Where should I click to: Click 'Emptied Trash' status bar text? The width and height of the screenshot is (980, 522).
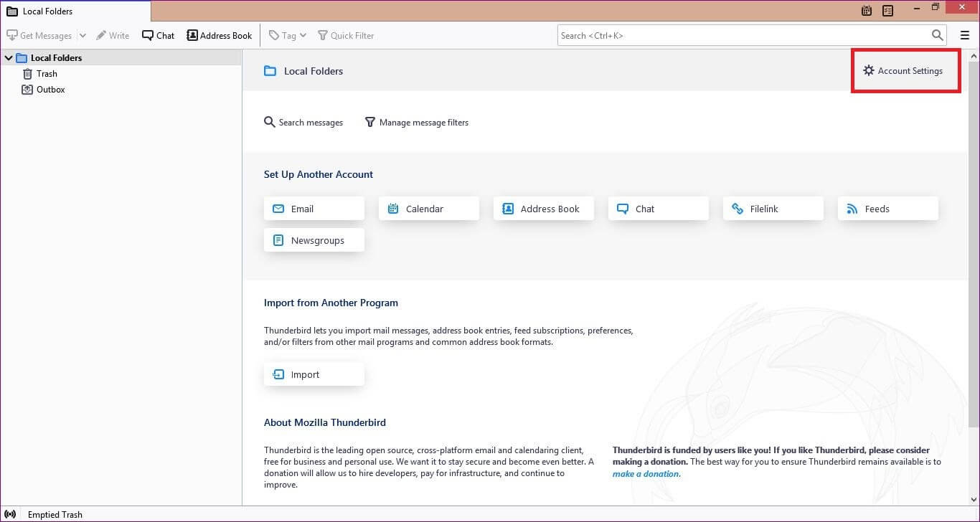(55, 515)
